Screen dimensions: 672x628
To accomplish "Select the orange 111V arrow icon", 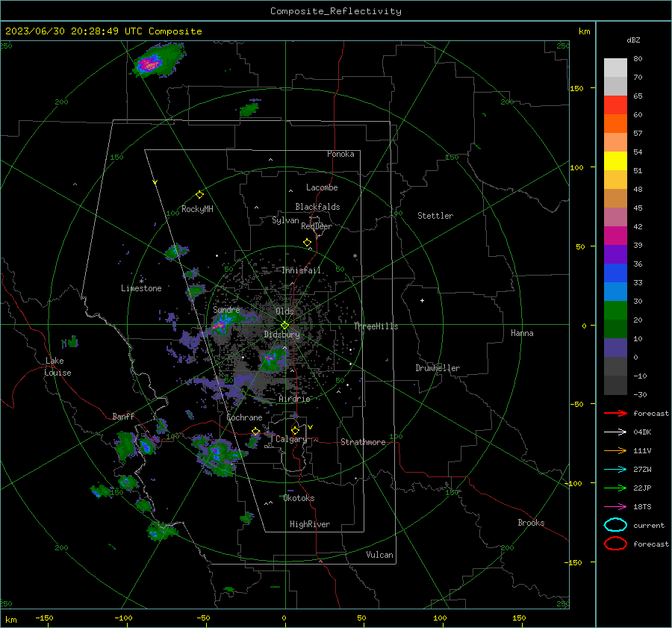I will pos(615,450).
